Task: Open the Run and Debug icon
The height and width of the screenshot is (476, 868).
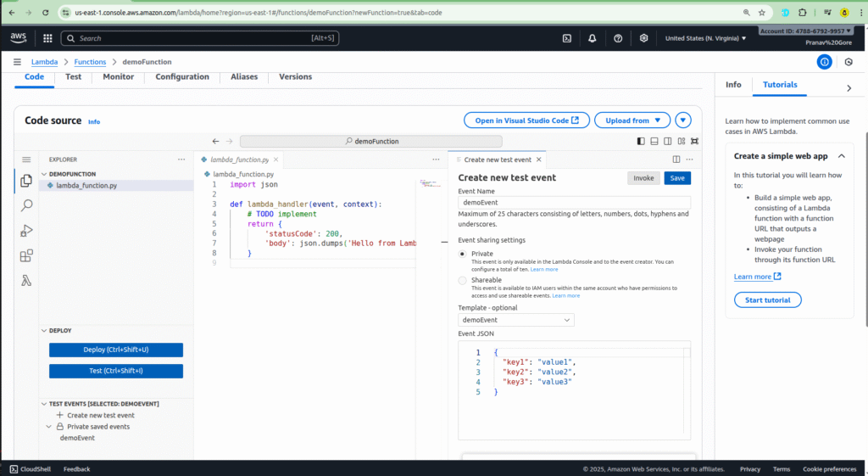Action: pyautogui.click(x=26, y=231)
